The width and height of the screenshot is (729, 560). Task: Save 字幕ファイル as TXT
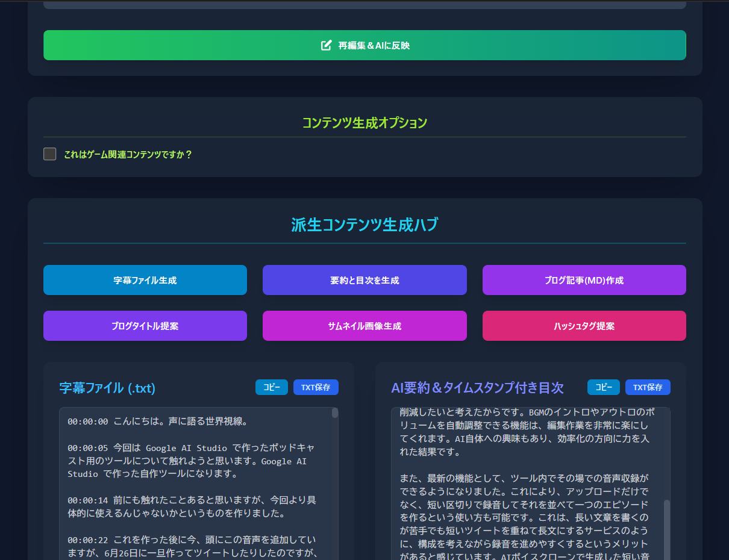(316, 387)
